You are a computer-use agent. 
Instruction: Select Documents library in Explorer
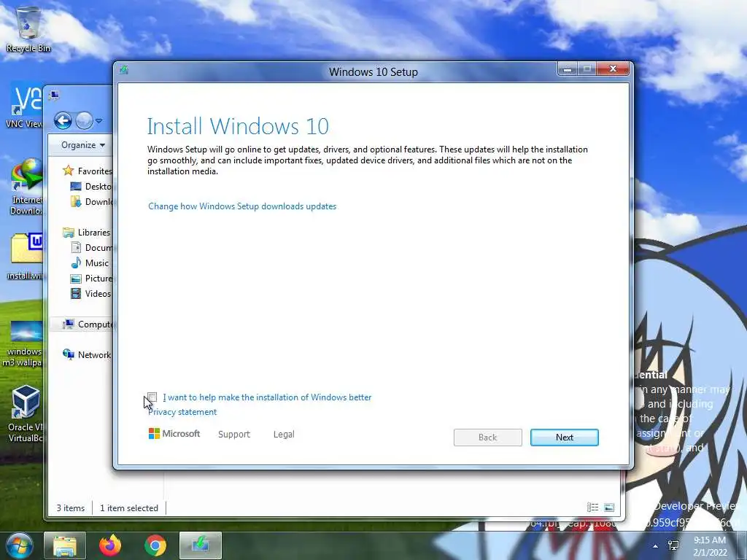(x=91, y=248)
